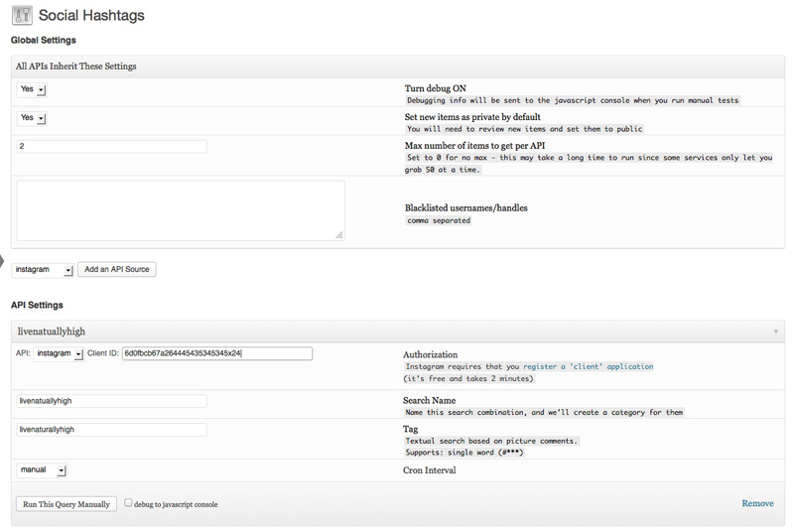Screen dimensions: 794x532
Task: Click the Global Settings heading
Action: coord(44,40)
